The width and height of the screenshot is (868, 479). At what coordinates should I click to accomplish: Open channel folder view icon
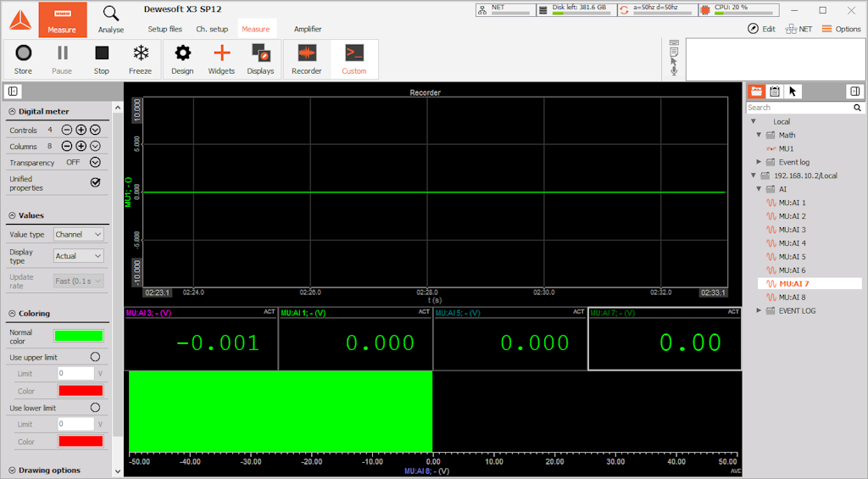point(756,92)
